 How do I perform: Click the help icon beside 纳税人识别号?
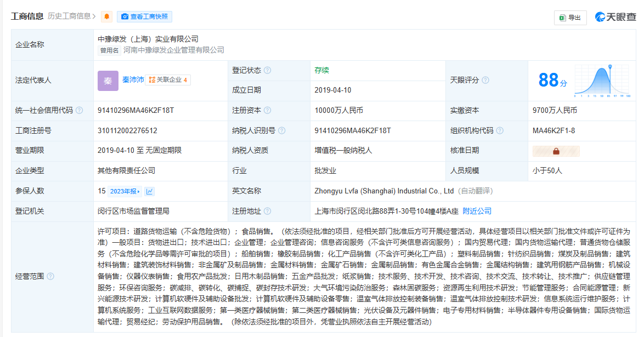[281, 130]
